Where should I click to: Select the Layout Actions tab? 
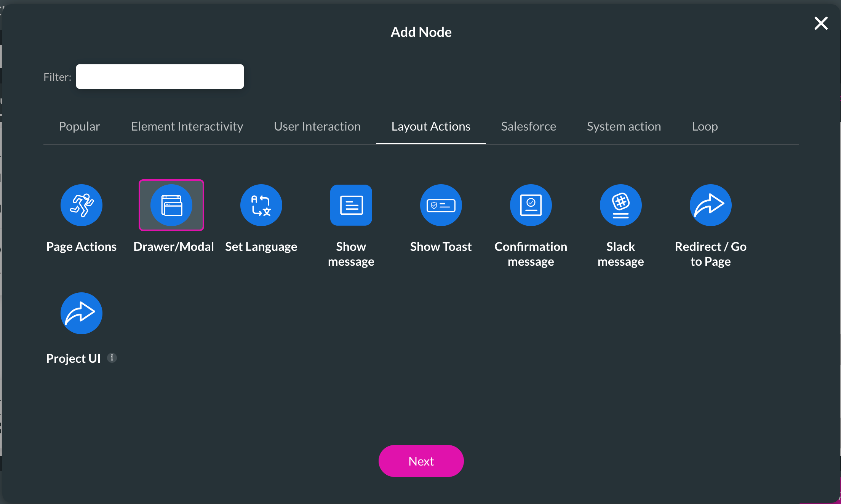431,126
